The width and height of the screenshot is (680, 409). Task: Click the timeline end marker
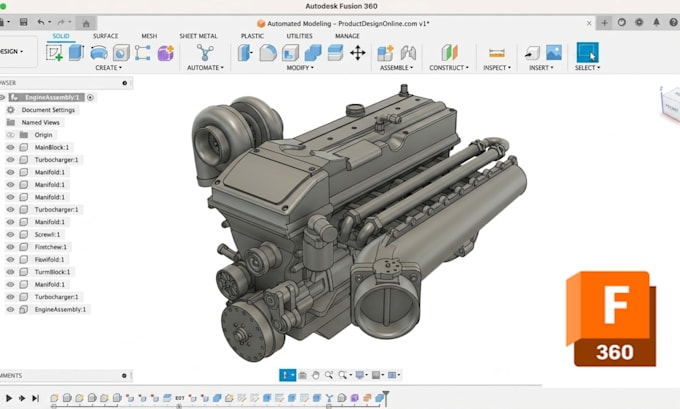click(x=386, y=398)
